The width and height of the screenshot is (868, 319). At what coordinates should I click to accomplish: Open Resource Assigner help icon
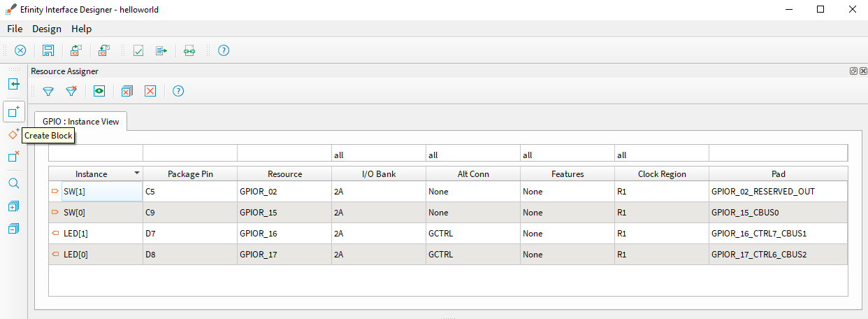(178, 91)
